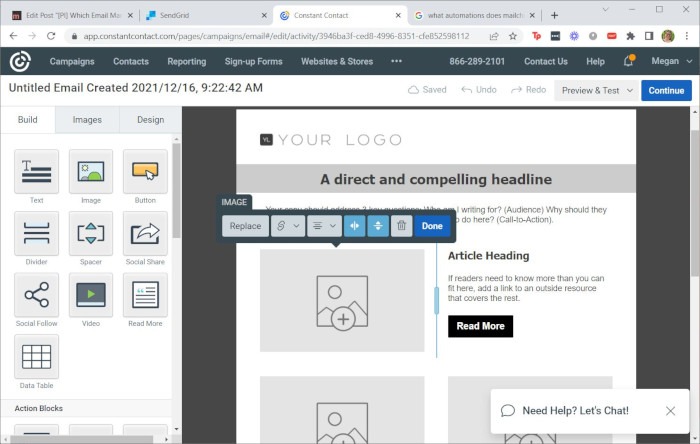
Task: Share this page icon in address bar
Action: coord(494,36)
